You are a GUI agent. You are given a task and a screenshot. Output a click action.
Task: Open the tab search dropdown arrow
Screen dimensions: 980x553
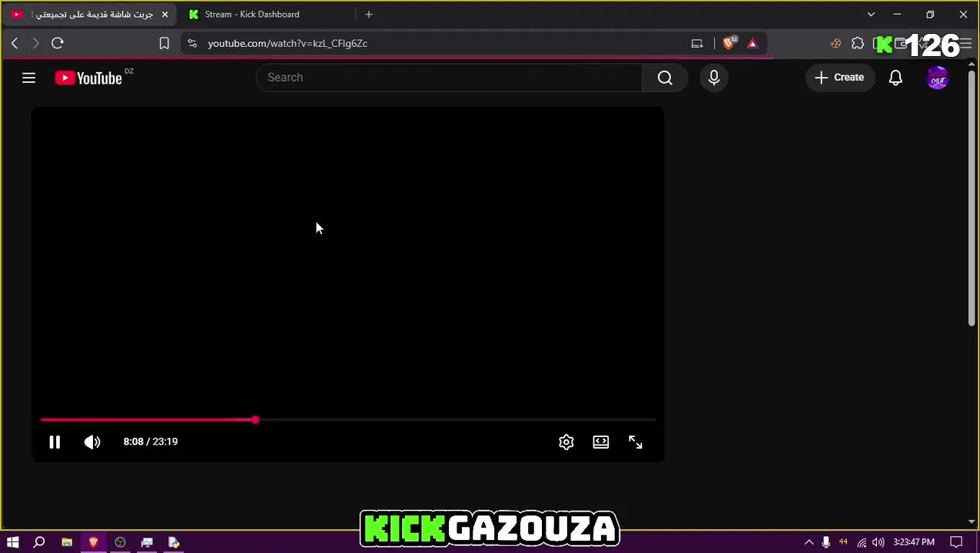point(871,15)
